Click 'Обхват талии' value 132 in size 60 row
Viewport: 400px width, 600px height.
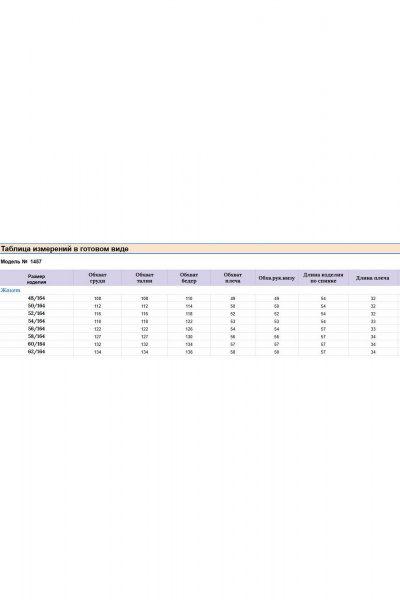(x=145, y=344)
